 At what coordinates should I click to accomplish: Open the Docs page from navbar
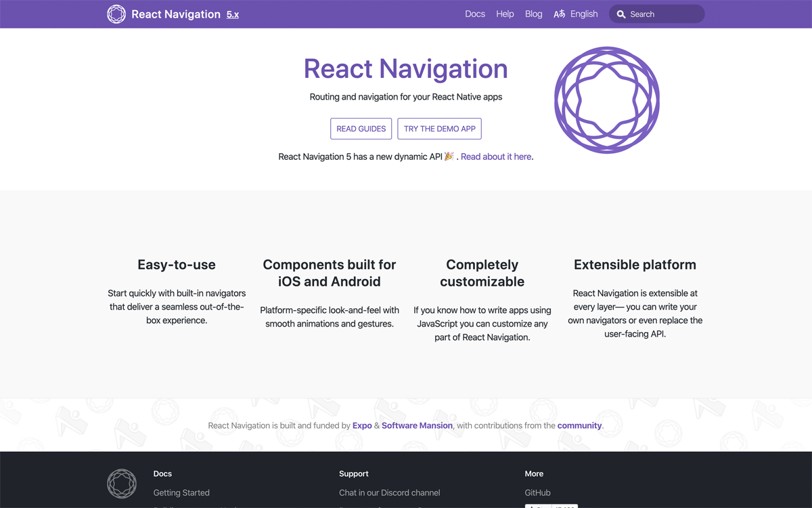pyautogui.click(x=475, y=14)
